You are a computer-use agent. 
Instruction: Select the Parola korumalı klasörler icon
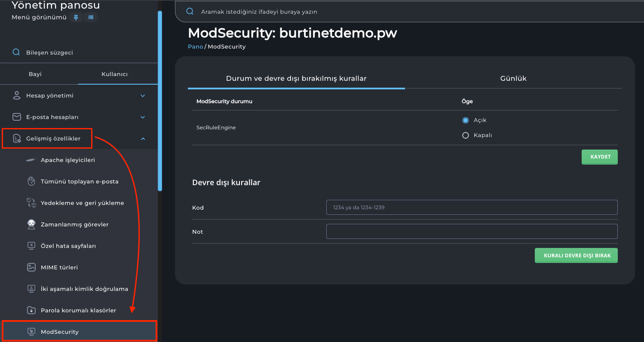coord(31,310)
